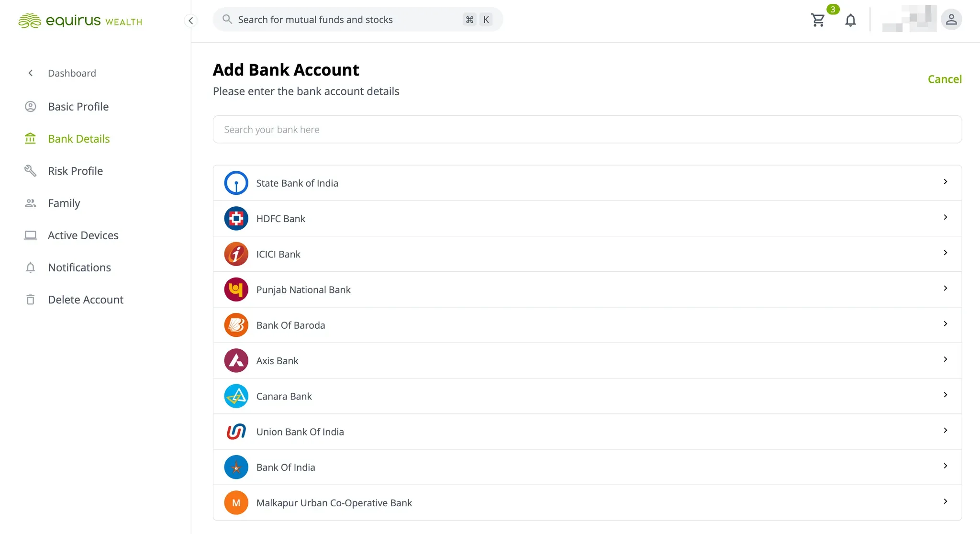This screenshot has width=980, height=534.
Task: Select ICICI Bank name
Action: coord(278,254)
